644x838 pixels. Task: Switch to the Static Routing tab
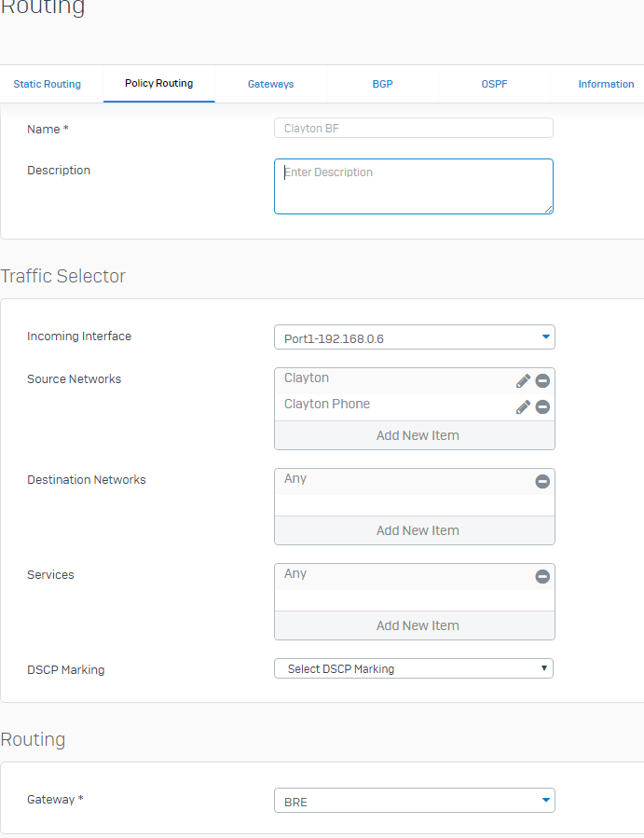pyautogui.click(x=47, y=84)
